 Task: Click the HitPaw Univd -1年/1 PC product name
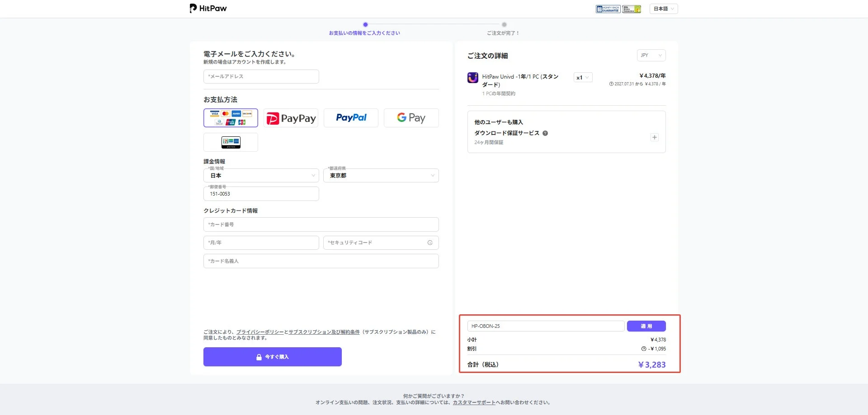coord(520,80)
